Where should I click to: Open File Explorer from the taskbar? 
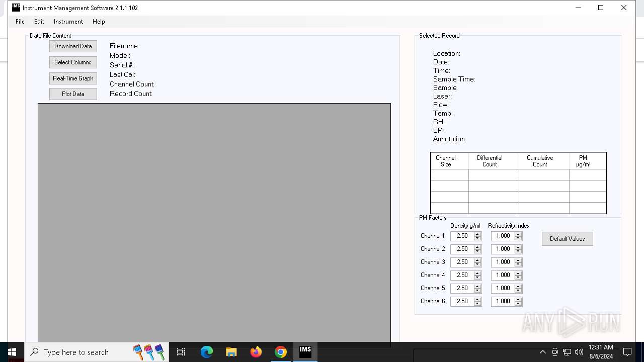tap(231, 352)
